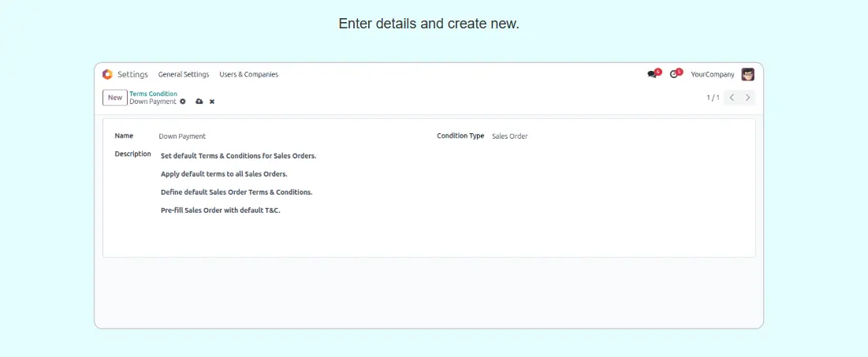The width and height of the screenshot is (868, 357).
Task: Open the General Settings menu
Action: [184, 74]
